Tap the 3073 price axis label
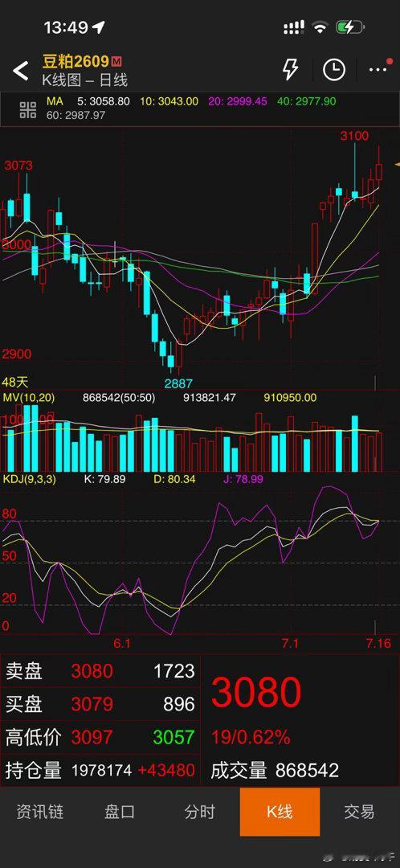 point(18,166)
